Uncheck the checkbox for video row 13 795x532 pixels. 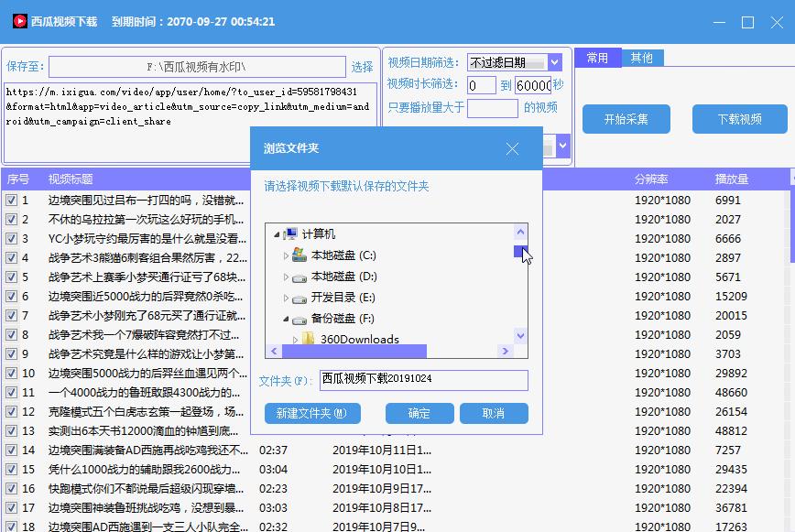tap(11, 431)
